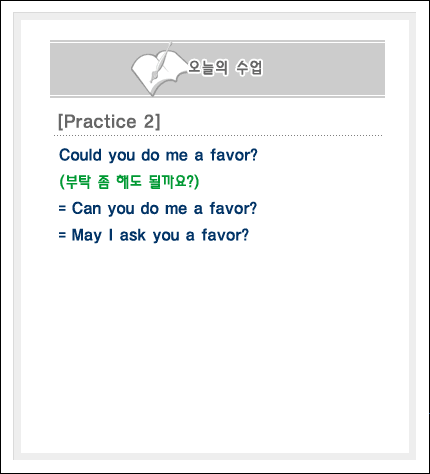Click the word 부탁 in the green translation
430x474 pixels.
coord(78,182)
